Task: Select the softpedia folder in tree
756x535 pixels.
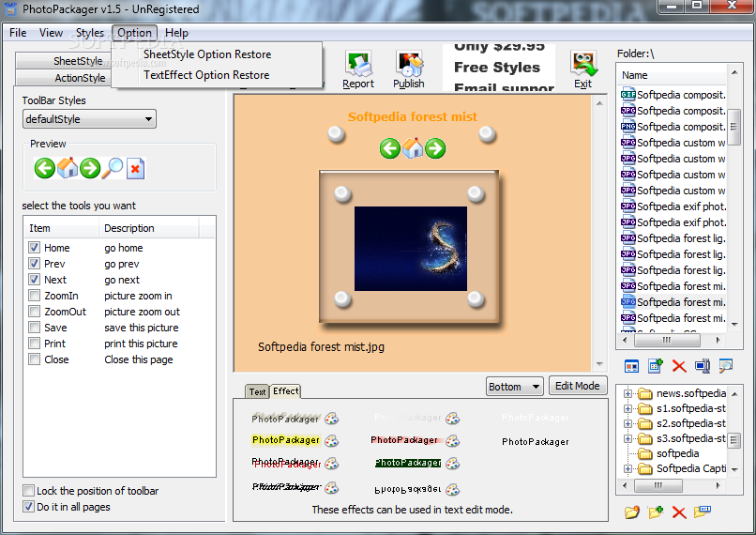Action: pyautogui.click(x=677, y=453)
